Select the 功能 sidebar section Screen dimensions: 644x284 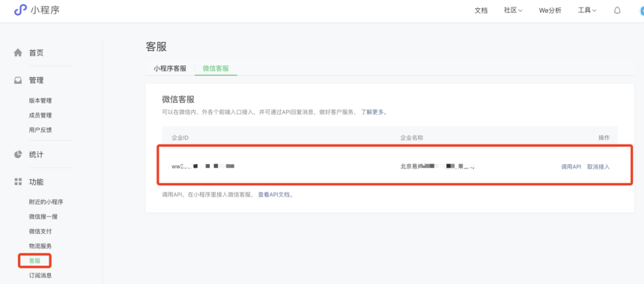coord(36,181)
